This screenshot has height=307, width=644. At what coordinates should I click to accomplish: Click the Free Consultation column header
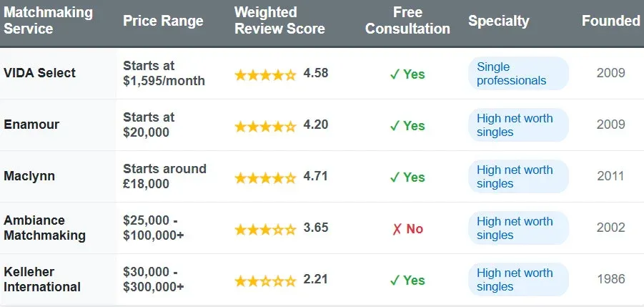pyautogui.click(x=407, y=21)
